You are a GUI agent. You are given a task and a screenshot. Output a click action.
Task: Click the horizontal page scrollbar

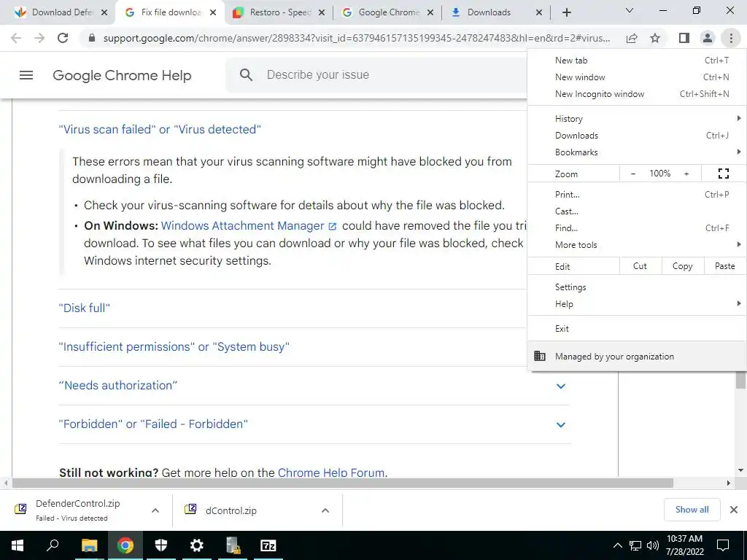click(343, 483)
